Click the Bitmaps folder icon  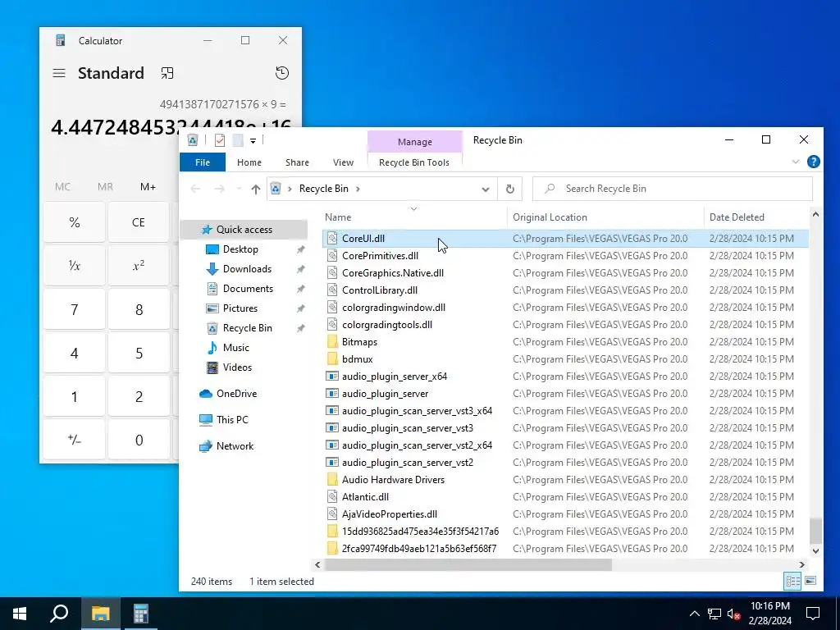click(332, 342)
